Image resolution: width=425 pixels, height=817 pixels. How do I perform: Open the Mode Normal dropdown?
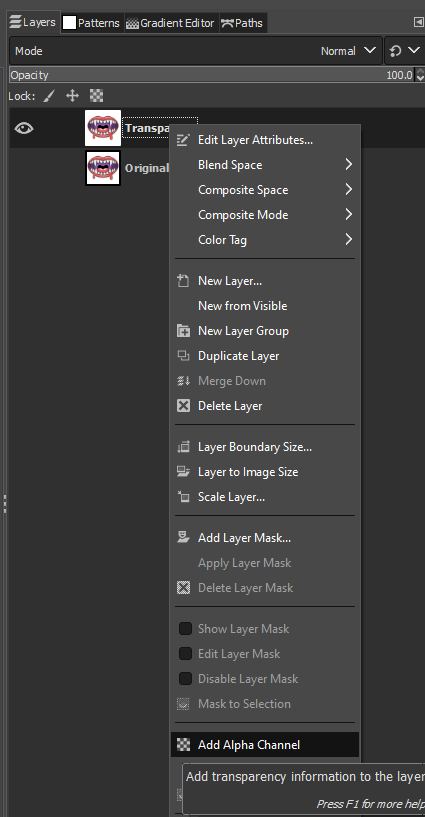[196, 51]
